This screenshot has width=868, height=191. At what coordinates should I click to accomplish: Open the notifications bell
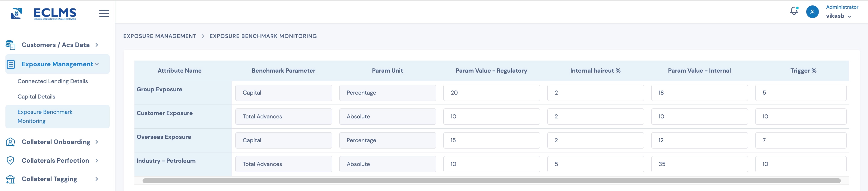794,11
